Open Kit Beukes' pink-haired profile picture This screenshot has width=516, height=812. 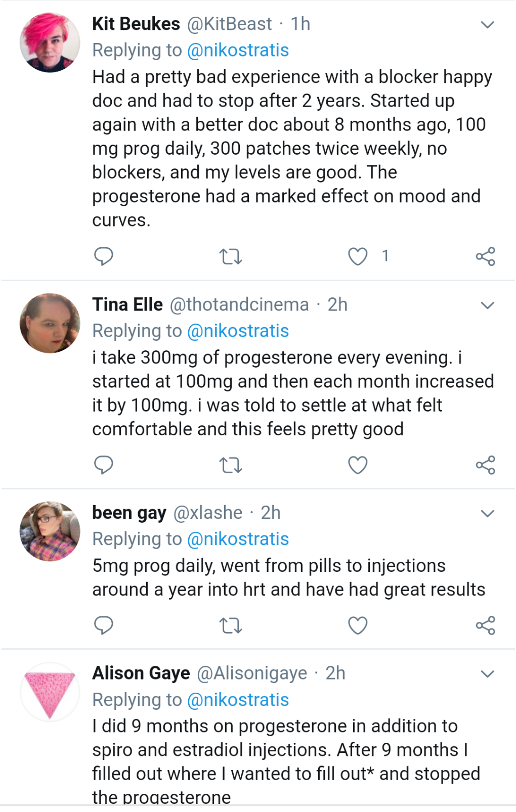click(50, 42)
